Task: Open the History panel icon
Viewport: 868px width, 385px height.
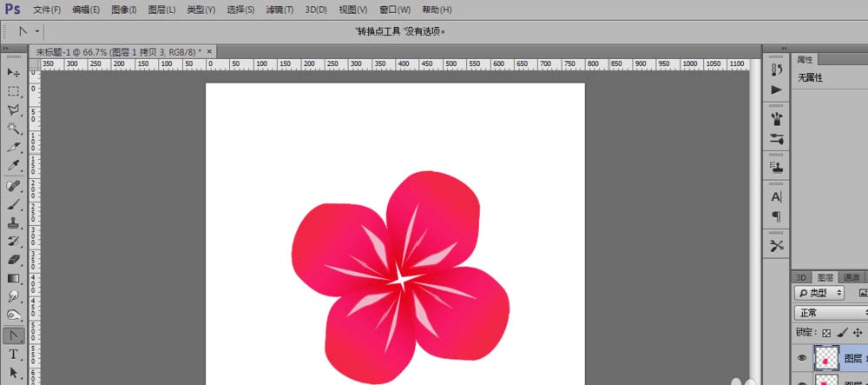Action: (x=776, y=70)
